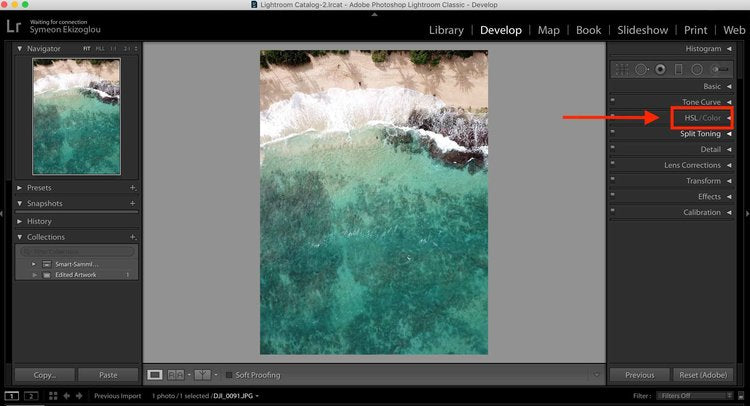The width and height of the screenshot is (750, 406).
Task: Click the Lr logo identity plate
Action: coord(13,26)
